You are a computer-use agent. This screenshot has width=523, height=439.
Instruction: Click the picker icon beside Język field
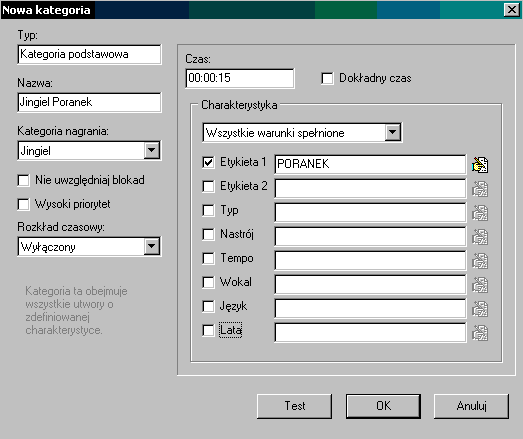click(480, 309)
